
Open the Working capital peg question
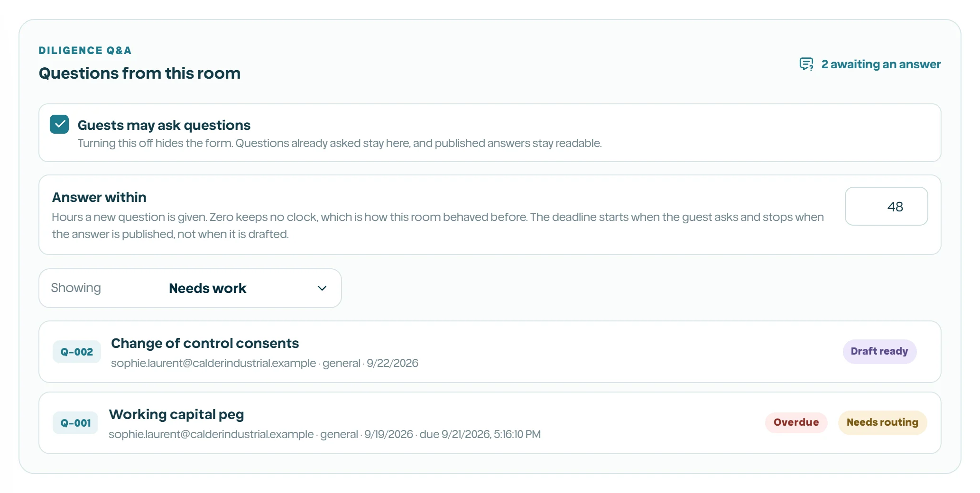click(x=490, y=423)
